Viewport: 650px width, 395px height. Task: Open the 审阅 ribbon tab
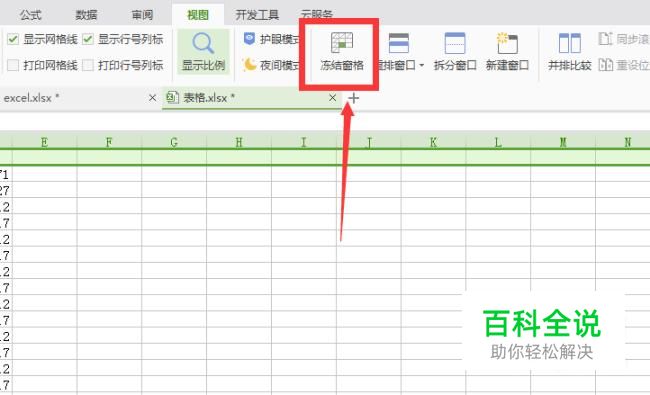click(142, 15)
